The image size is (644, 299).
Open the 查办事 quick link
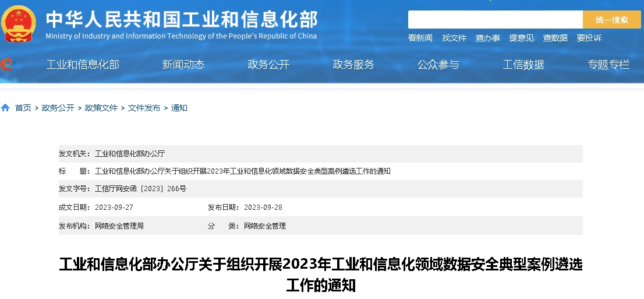(x=488, y=38)
